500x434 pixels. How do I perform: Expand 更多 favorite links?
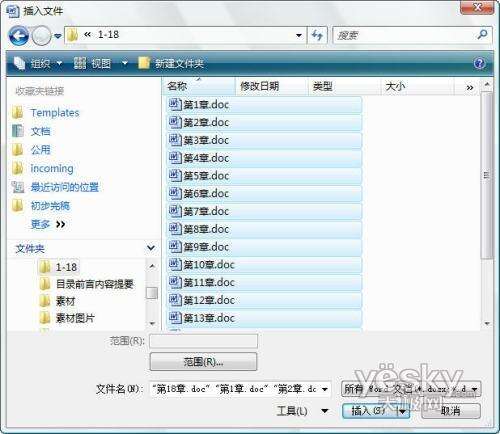48,224
